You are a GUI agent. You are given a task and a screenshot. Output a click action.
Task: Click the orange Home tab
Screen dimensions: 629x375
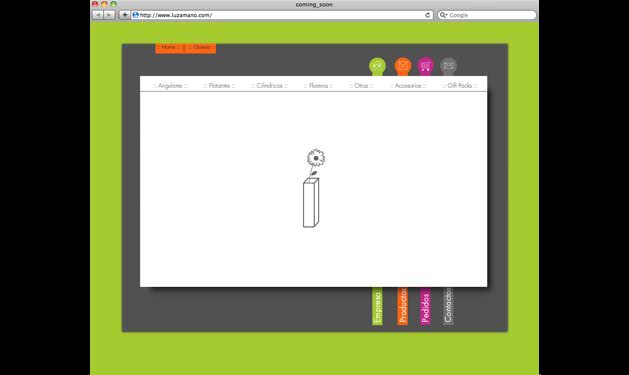(x=169, y=47)
